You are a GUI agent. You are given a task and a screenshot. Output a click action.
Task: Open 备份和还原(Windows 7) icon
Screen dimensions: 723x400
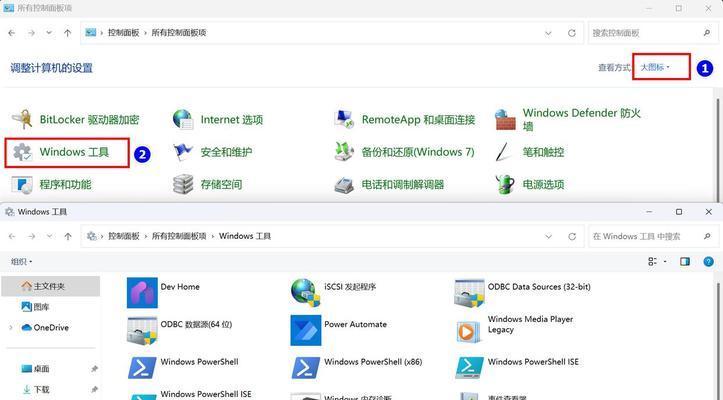click(x=344, y=152)
